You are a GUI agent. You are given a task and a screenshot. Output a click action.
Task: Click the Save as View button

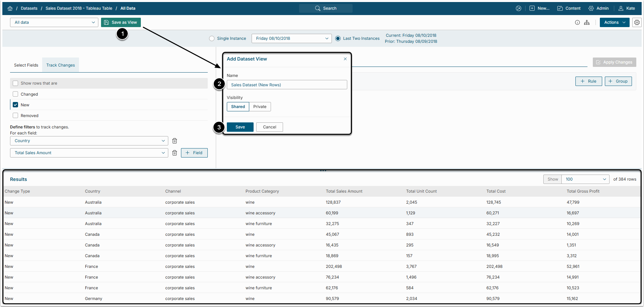[x=121, y=22]
